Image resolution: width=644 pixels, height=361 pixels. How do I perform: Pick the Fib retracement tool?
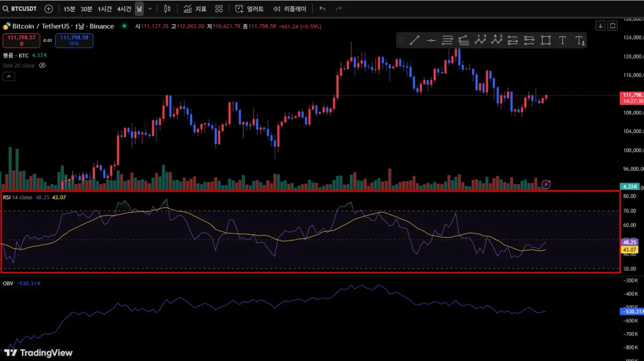click(448, 40)
